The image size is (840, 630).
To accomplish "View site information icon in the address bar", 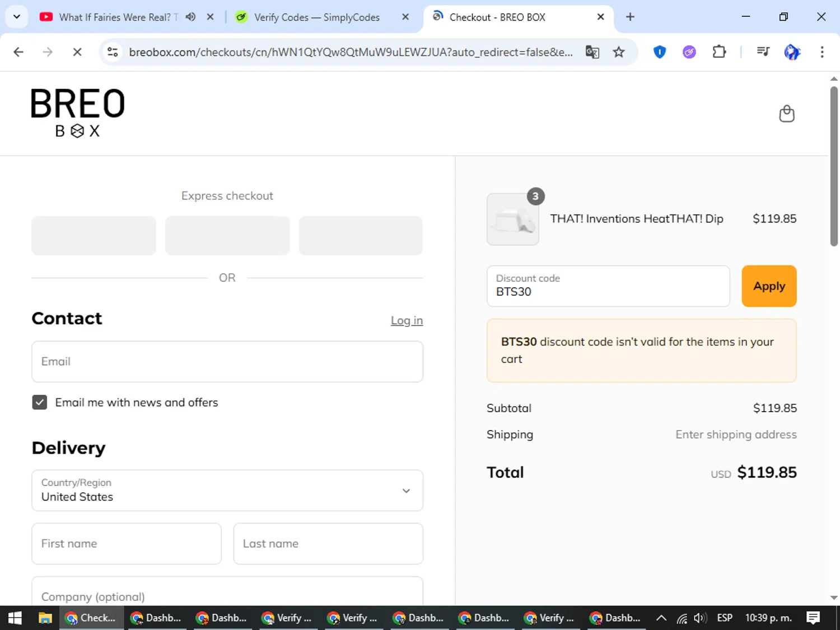I will (x=113, y=52).
